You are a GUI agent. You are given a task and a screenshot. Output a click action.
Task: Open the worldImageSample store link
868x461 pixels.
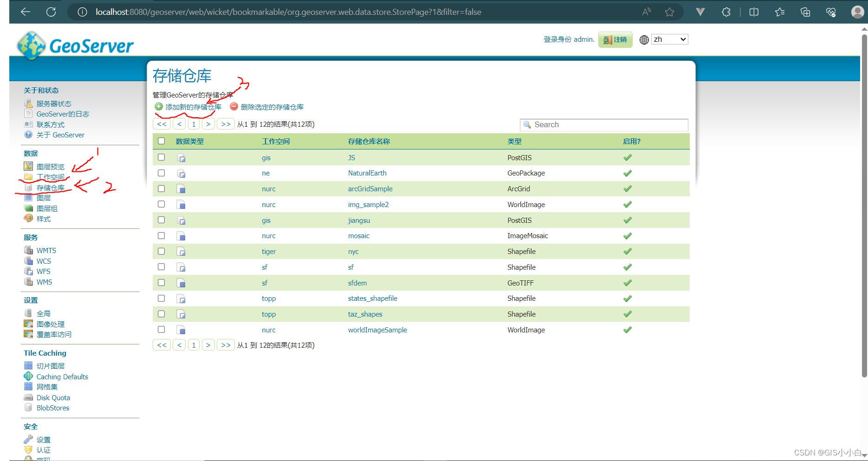[377, 330]
